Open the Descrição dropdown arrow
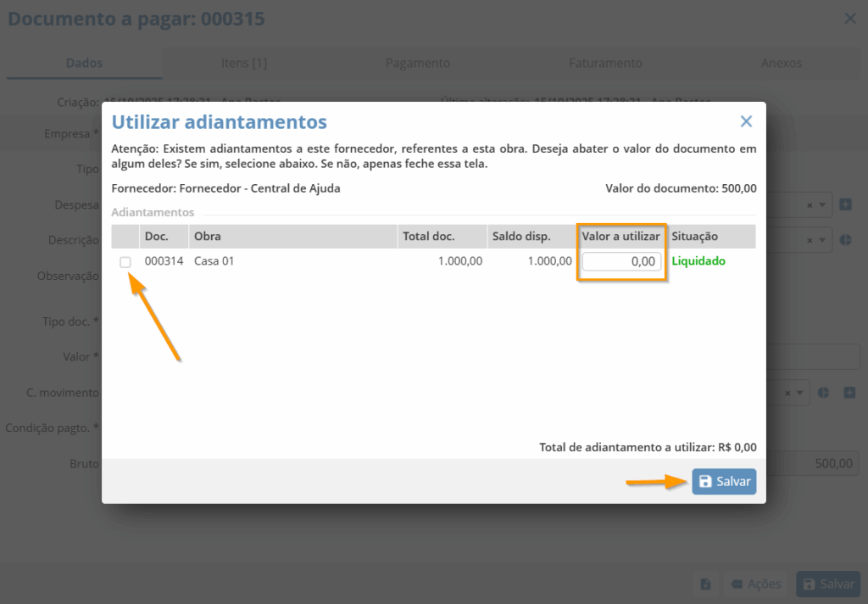Screen dimensions: 868x604 pos(822,241)
